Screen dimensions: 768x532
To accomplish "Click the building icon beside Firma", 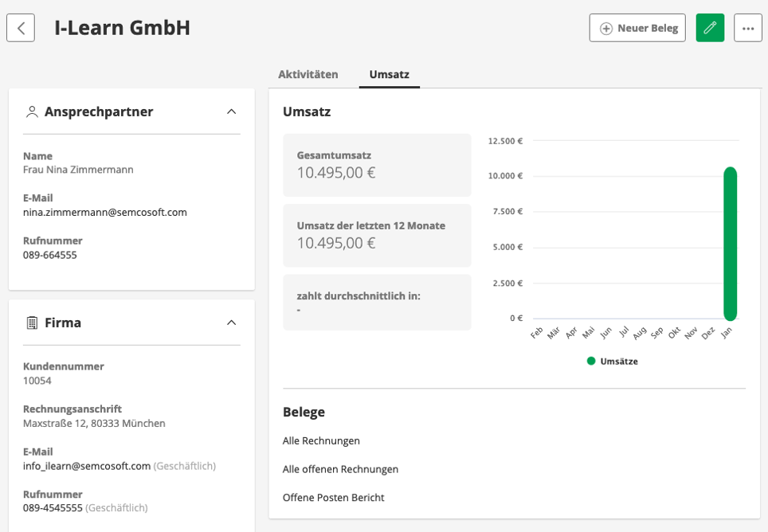I will (32, 323).
